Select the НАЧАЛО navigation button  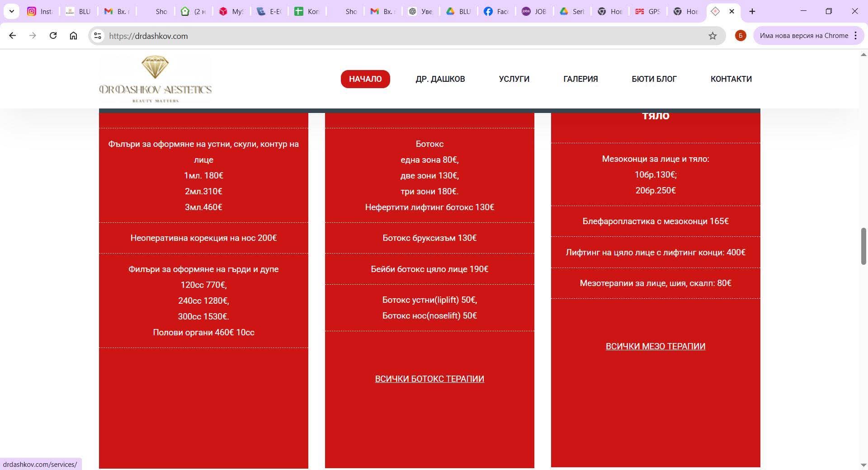(x=365, y=79)
